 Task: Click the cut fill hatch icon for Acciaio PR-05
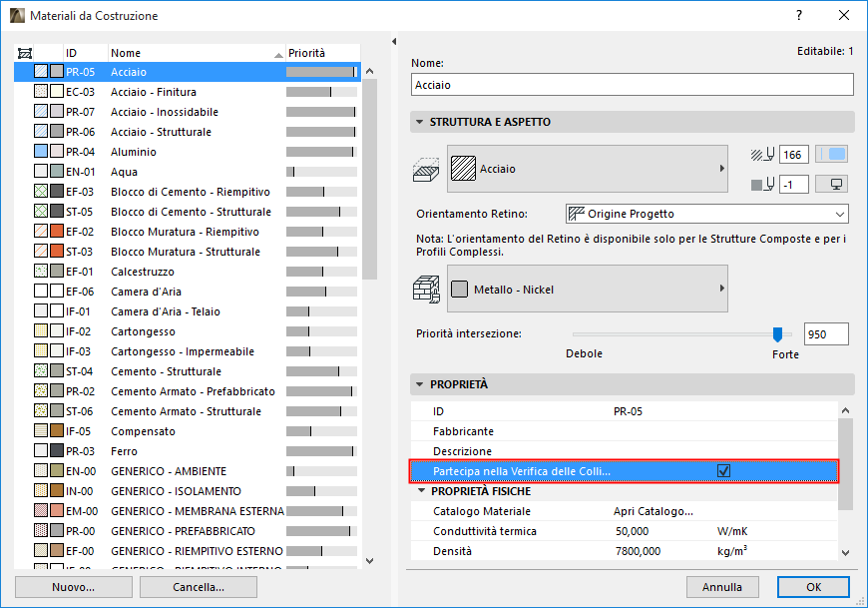point(41,72)
